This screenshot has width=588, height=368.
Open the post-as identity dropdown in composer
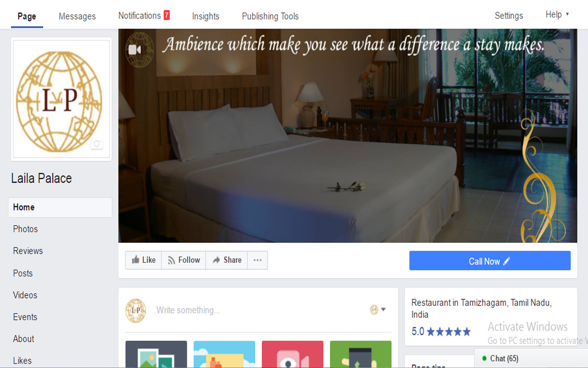378,310
